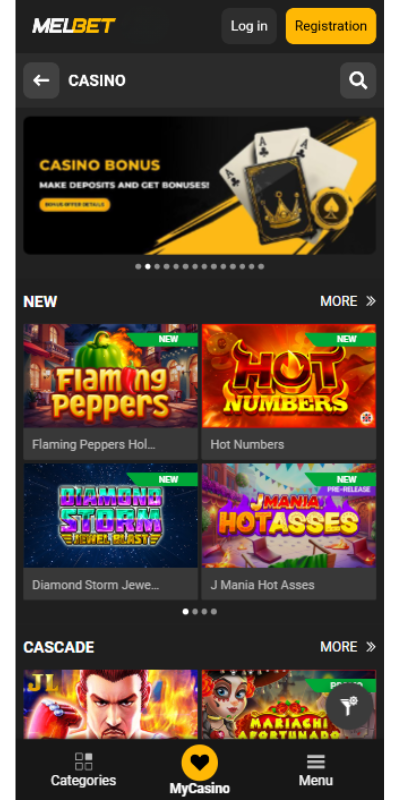This screenshot has width=400, height=800.
Task: Select the second dot under New games
Action: click(195, 611)
